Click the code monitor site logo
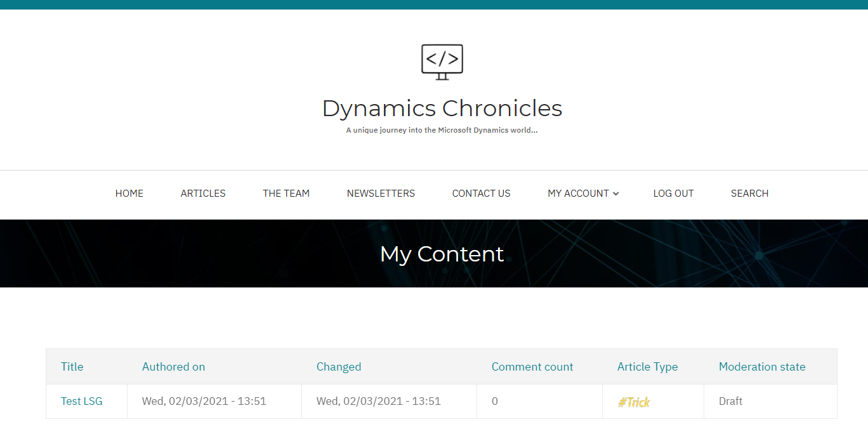The image size is (868, 441). click(442, 62)
